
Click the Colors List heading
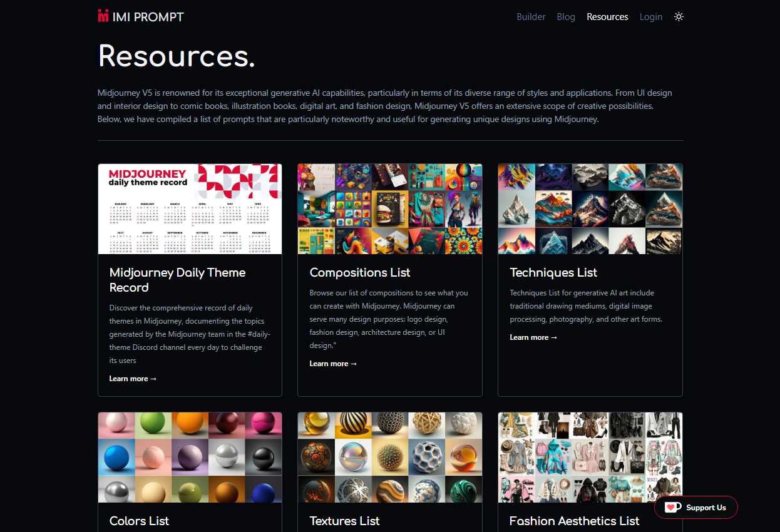[139, 521]
